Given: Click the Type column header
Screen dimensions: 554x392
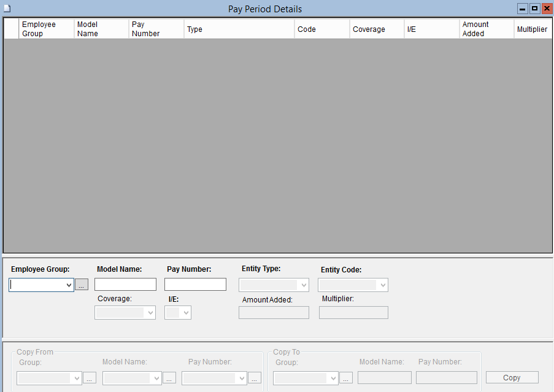Looking at the screenshot, I should pos(239,29).
